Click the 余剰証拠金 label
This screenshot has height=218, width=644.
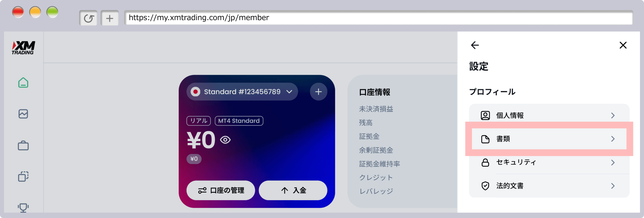point(376,150)
